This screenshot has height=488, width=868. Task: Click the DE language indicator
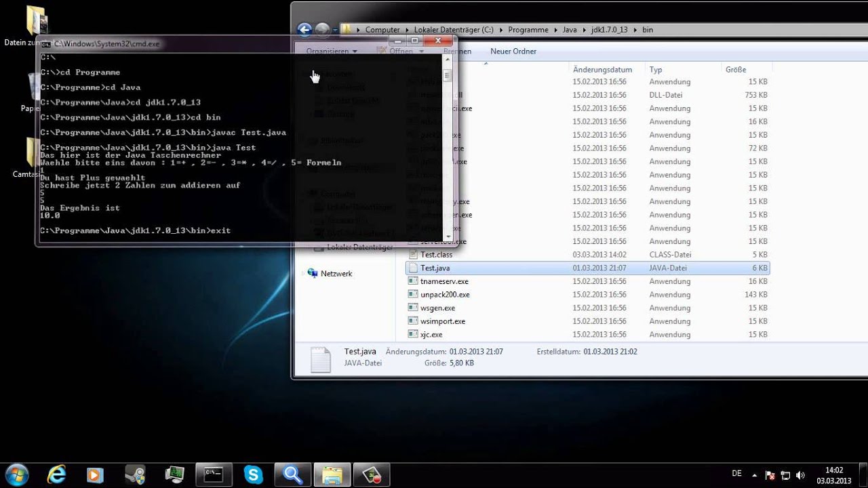pyautogui.click(x=737, y=474)
